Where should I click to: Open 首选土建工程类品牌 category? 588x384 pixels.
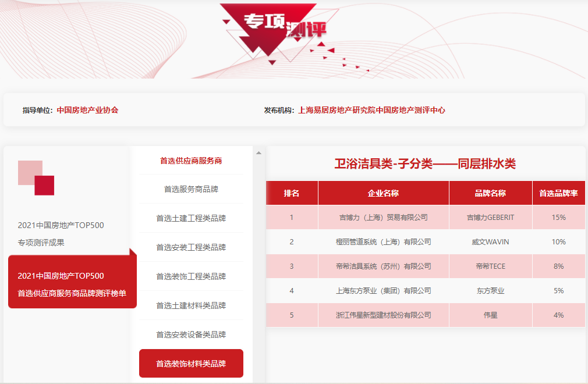[x=191, y=218]
